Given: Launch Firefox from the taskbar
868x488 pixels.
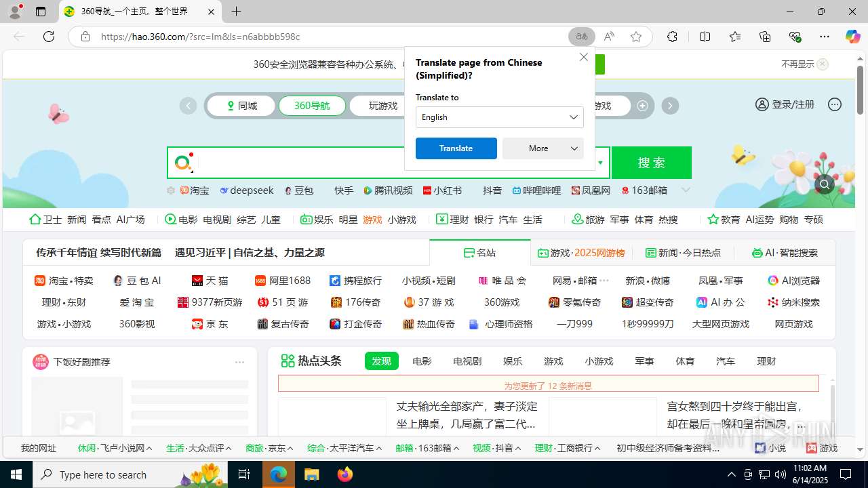Looking at the screenshot, I should point(345,474).
